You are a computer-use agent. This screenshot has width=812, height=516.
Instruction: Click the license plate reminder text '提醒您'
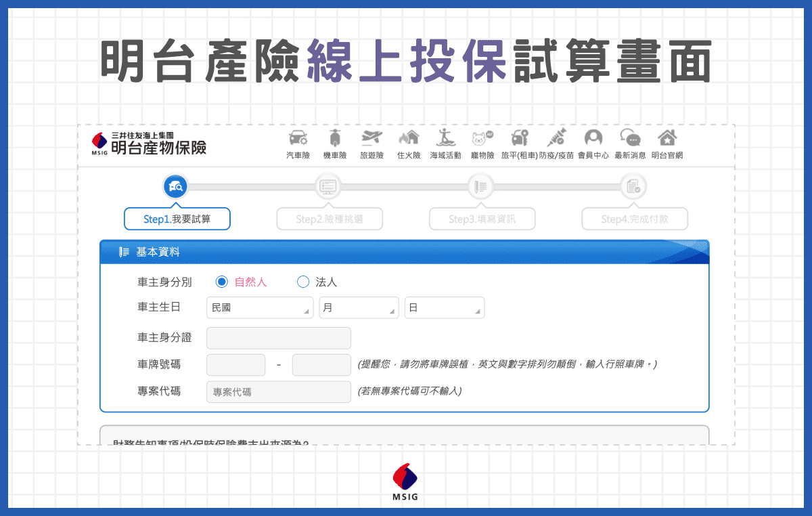pos(377,364)
